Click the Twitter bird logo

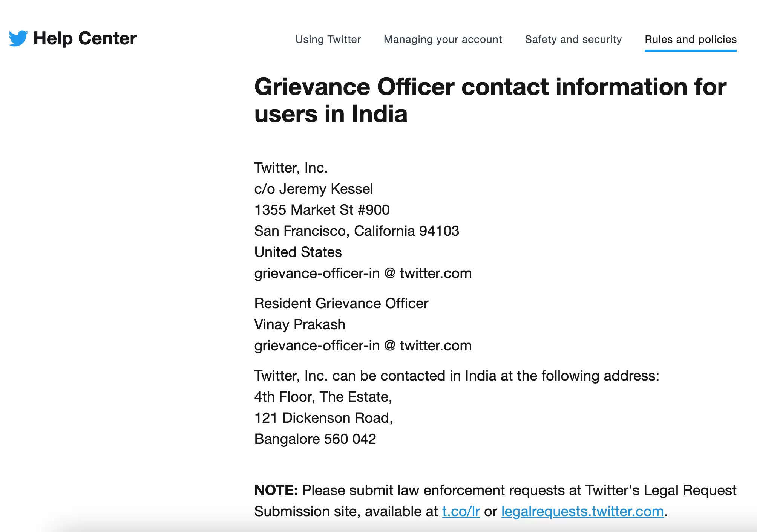pyautogui.click(x=18, y=38)
